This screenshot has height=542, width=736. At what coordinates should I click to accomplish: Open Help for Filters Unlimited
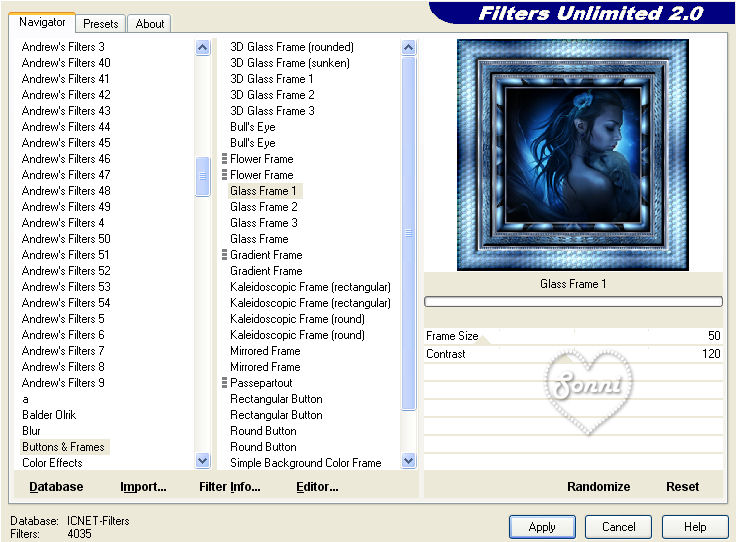[x=695, y=527]
